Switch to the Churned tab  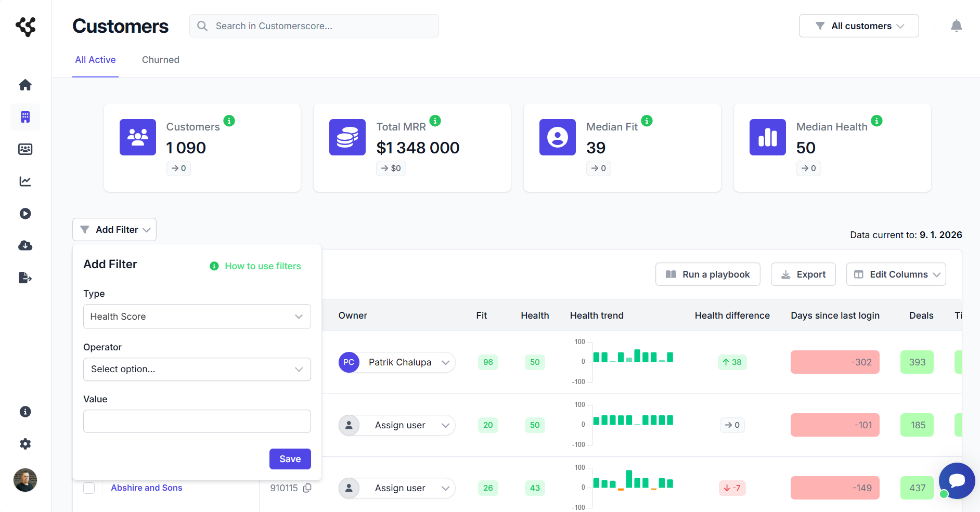tap(160, 60)
